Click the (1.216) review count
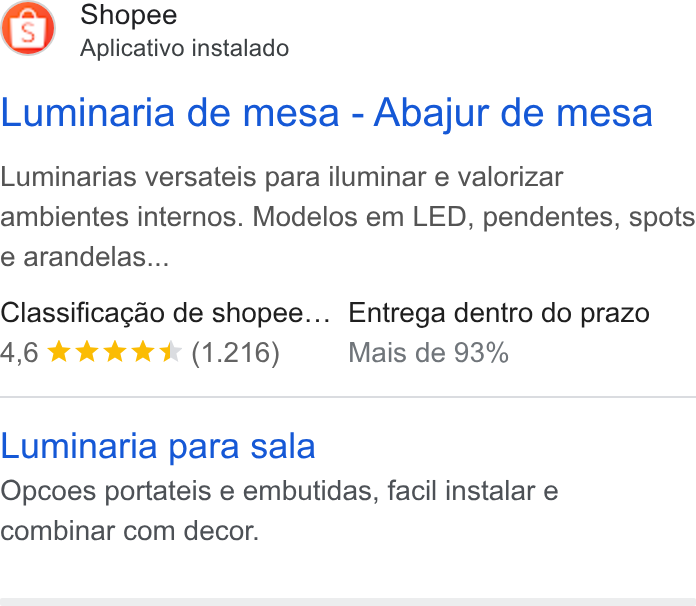696x606 pixels. [236, 353]
